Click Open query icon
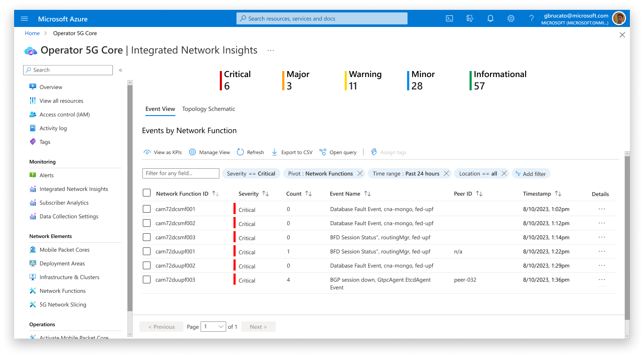 click(323, 152)
